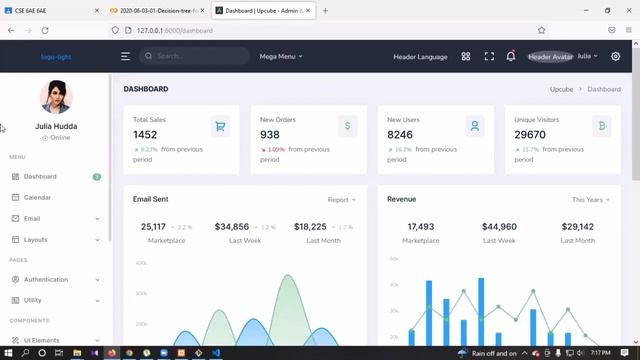Click the Dashboard sidebar icon

(x=15, y=176)
